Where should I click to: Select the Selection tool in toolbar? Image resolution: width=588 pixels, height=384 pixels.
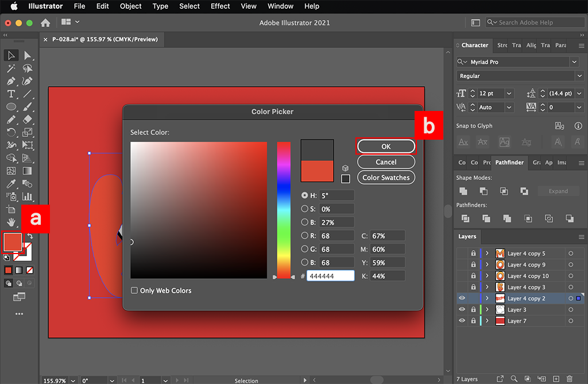(11, 56)
